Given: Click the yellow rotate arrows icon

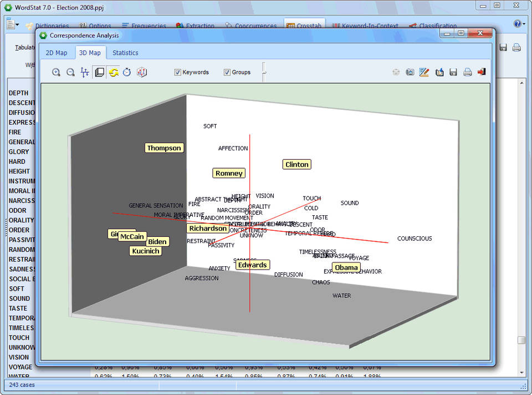Looking at the screenshot, I should 114,72.
